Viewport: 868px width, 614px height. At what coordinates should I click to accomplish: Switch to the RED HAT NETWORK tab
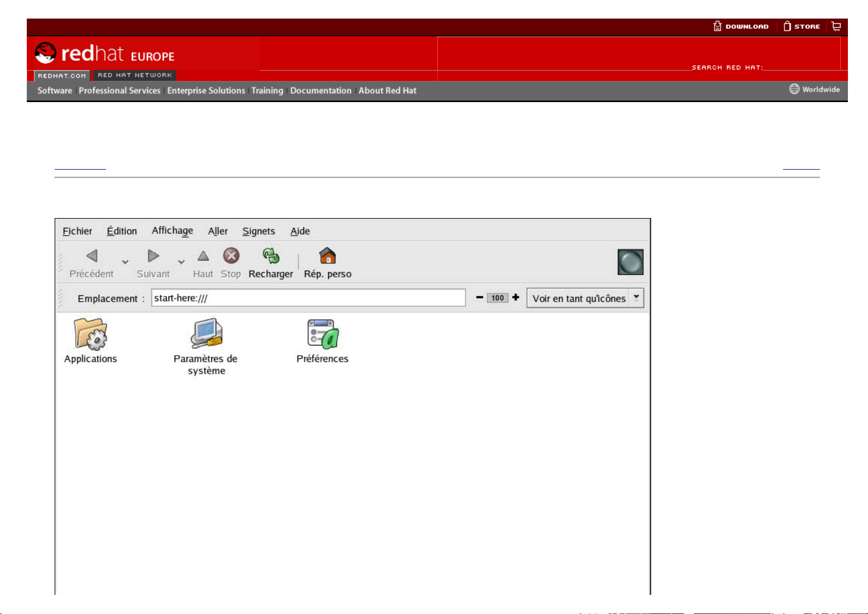(x=135, y=75)
